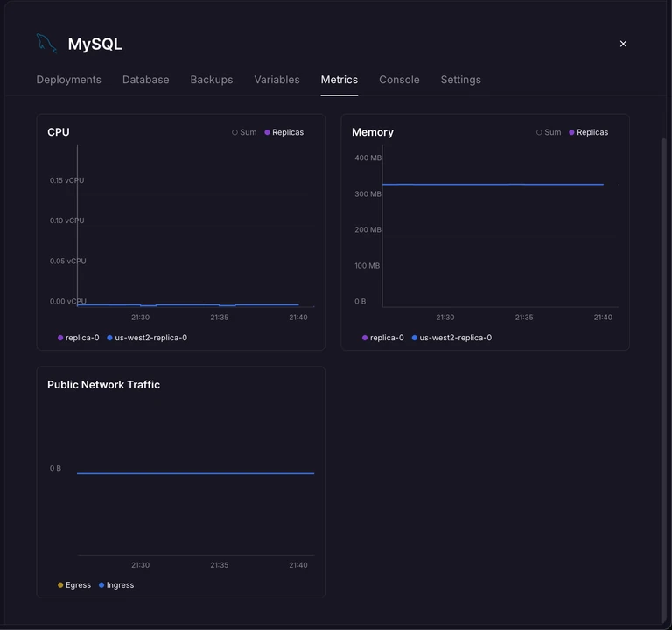This screenshot has width=672, height=630.
Task: Switch to the Database tab
Action: point(146,80)
